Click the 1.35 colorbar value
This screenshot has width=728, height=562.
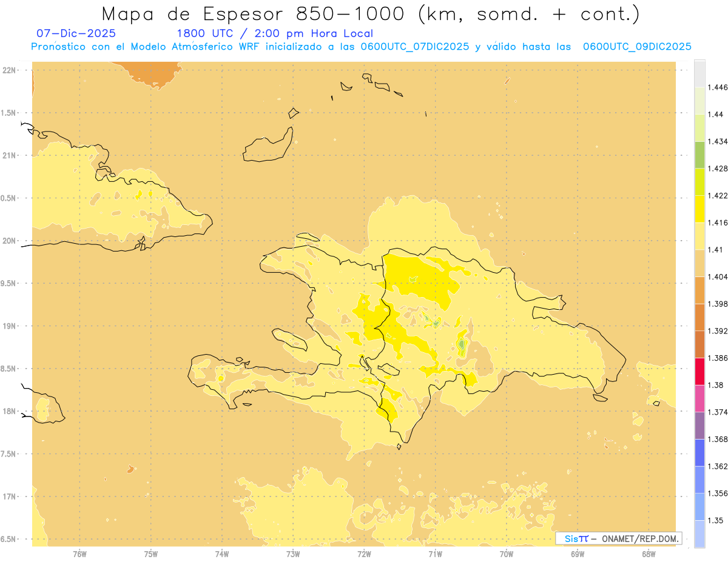click(x=715, y=520)
